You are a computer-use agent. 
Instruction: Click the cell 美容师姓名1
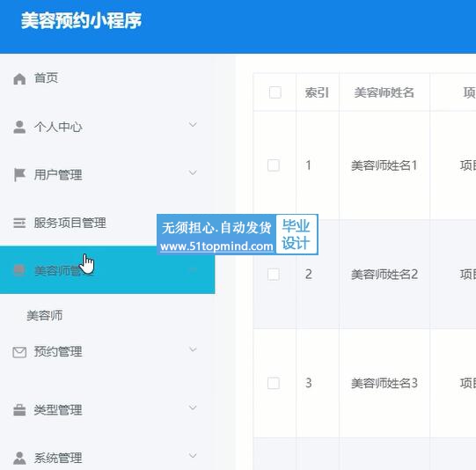click(384, 165)
